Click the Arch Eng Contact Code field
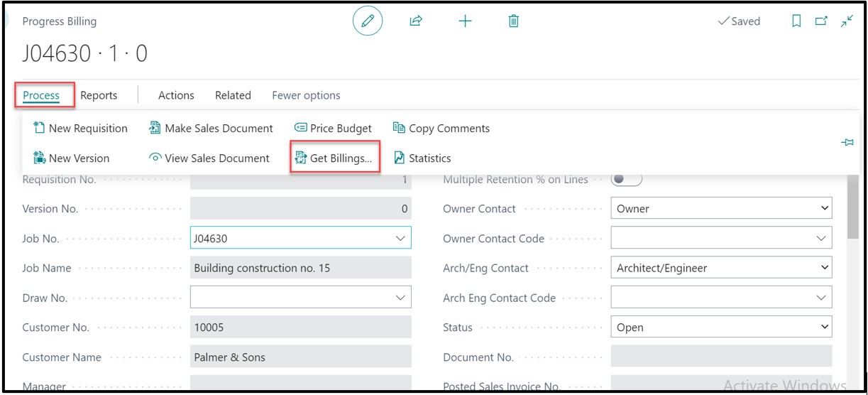Image resolution: width=868 pixels, height=395 pixels. [713, 298]
